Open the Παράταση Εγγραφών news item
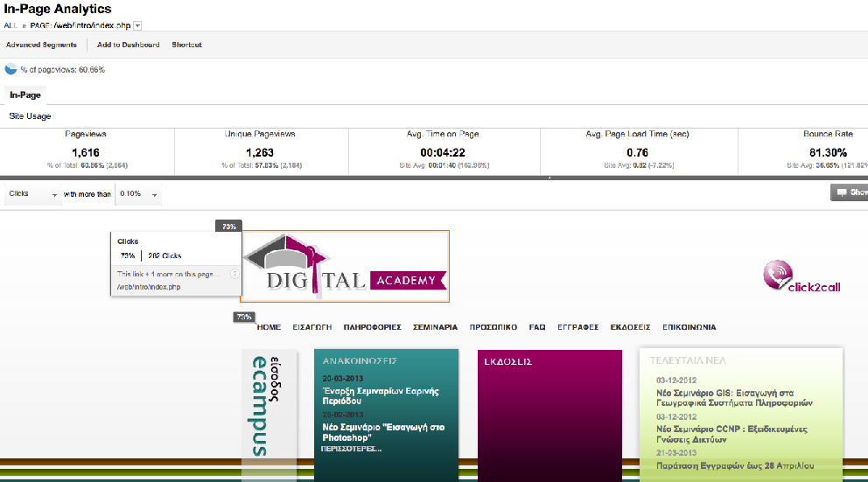 tap(735, 466)
